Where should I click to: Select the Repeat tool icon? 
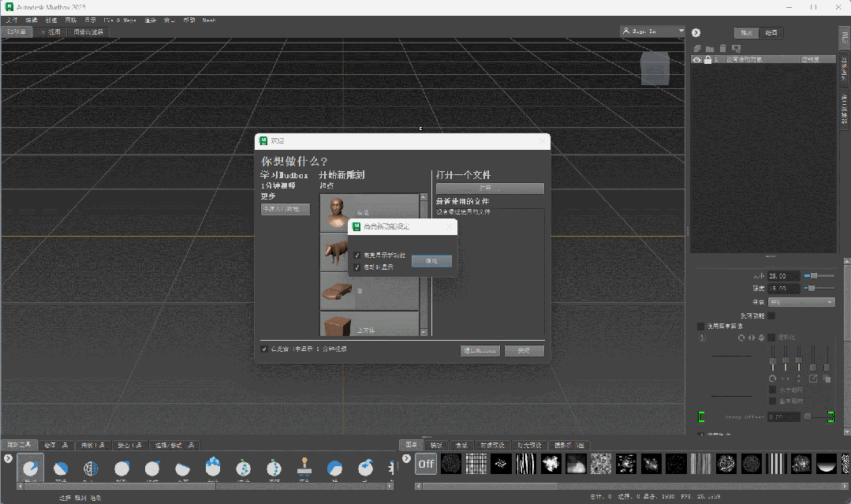click(274, 469)
